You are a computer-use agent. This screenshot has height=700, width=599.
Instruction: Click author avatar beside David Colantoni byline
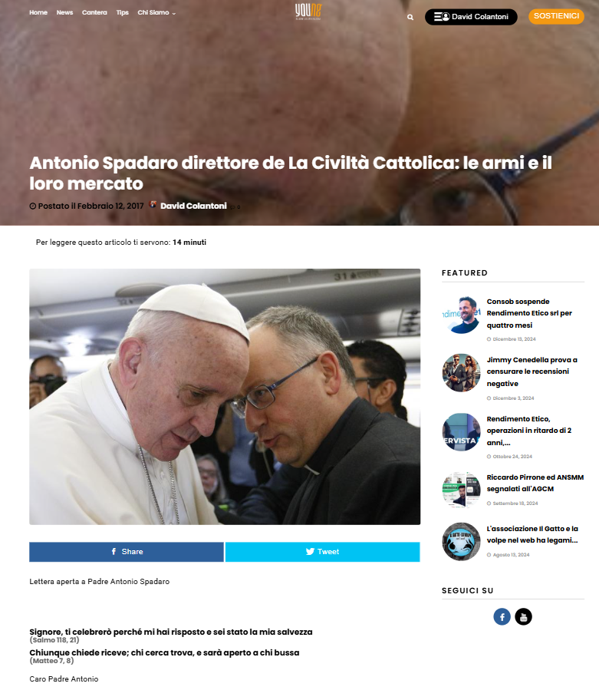click(x=153, y=205)
